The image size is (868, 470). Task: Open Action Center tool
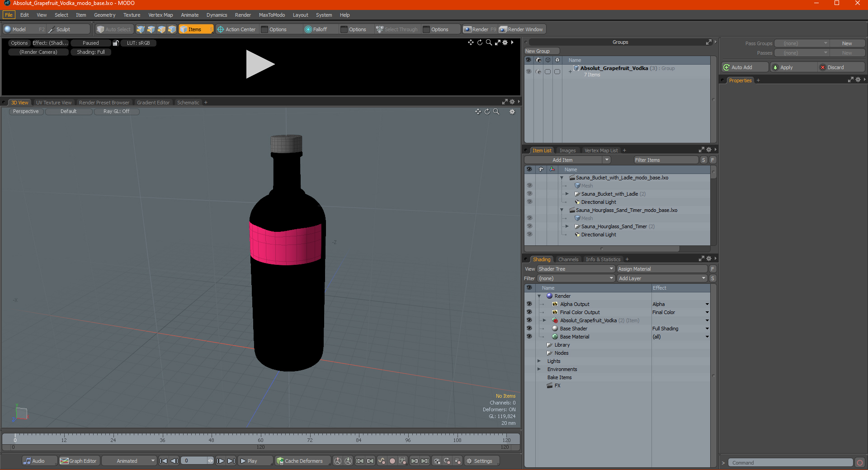click(236, 29)
